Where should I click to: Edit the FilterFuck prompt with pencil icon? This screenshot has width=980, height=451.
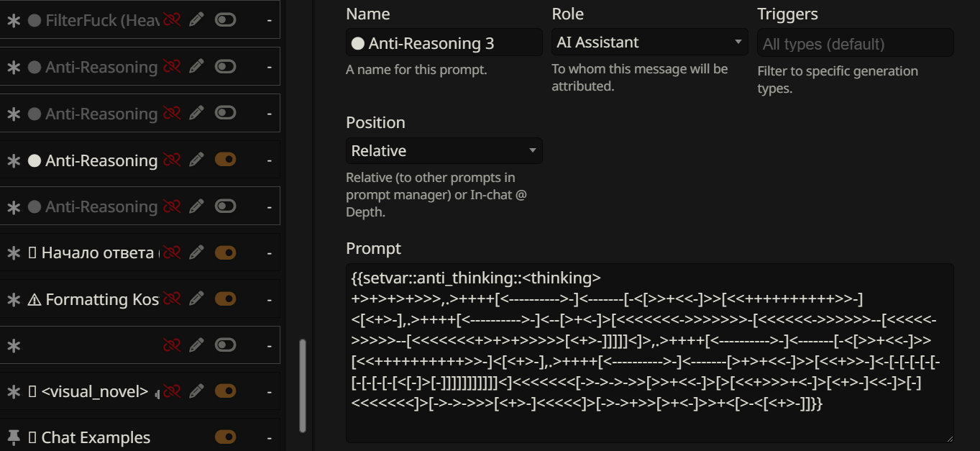coord(196,20)
